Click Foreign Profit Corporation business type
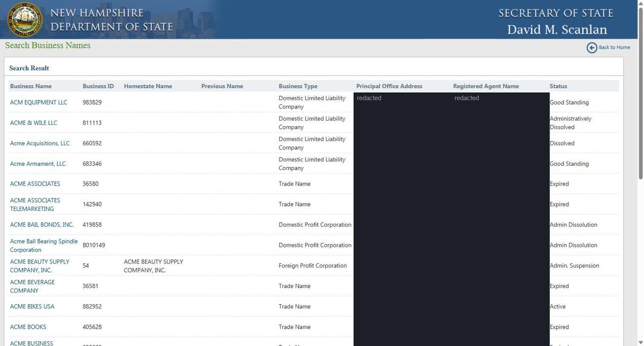 pyautogui.click(x=313, y=266)
